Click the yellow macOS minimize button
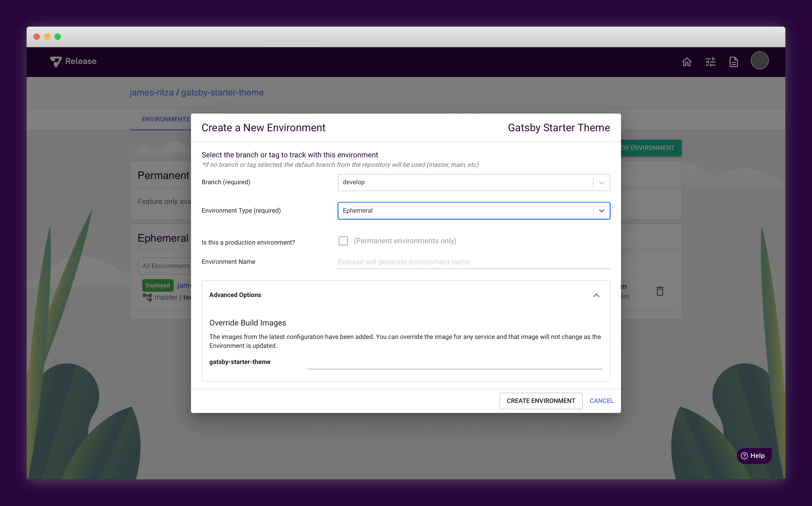This screenshot has width=812, height=506. pyautogui.click(x=47, y=36)
